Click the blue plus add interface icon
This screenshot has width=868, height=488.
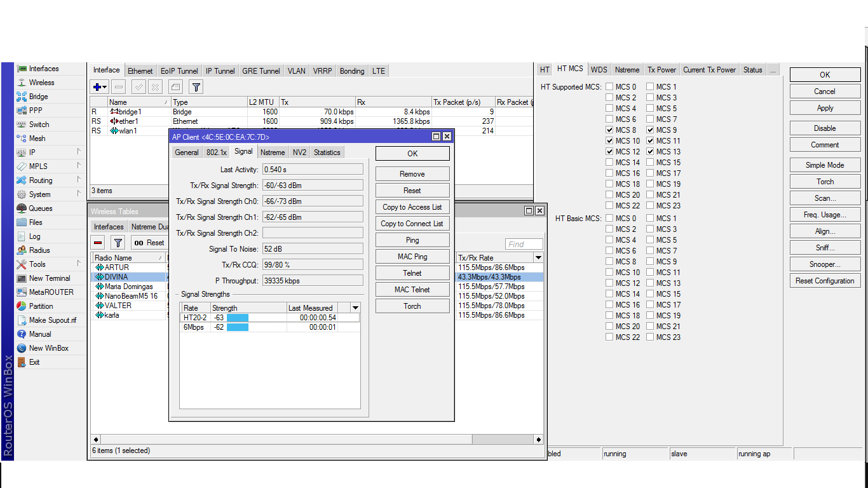tap(97, 87)
